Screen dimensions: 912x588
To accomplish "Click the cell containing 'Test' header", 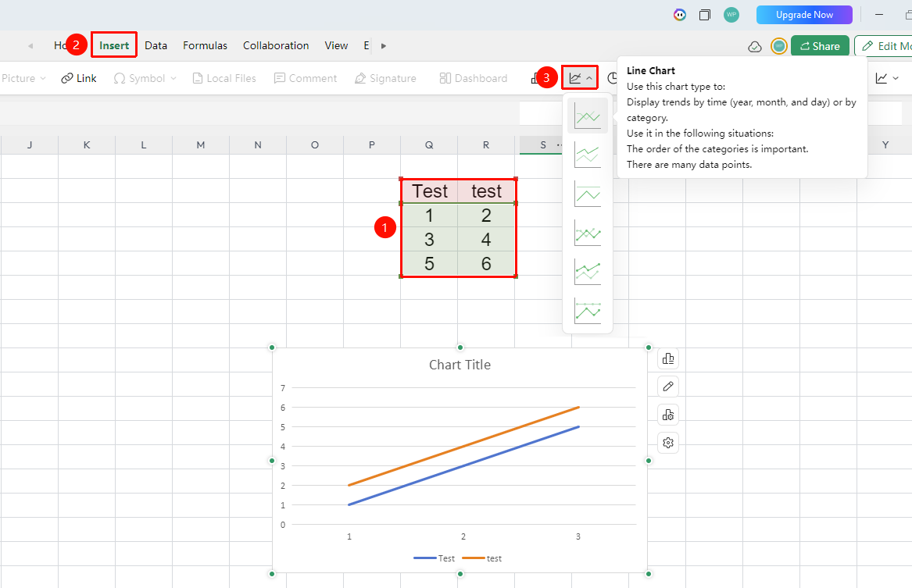I will (429, 191).
